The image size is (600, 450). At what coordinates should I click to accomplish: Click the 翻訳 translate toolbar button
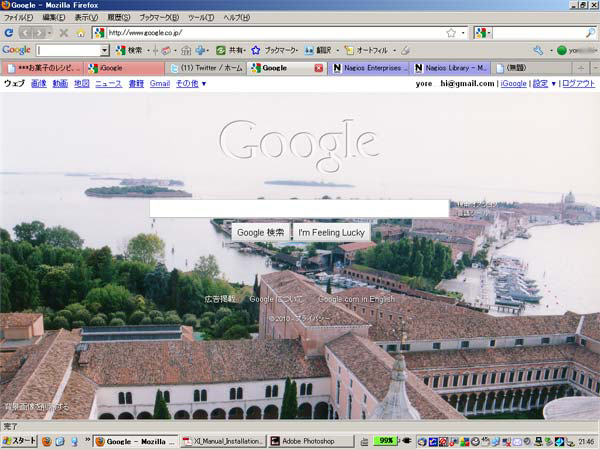319,50
